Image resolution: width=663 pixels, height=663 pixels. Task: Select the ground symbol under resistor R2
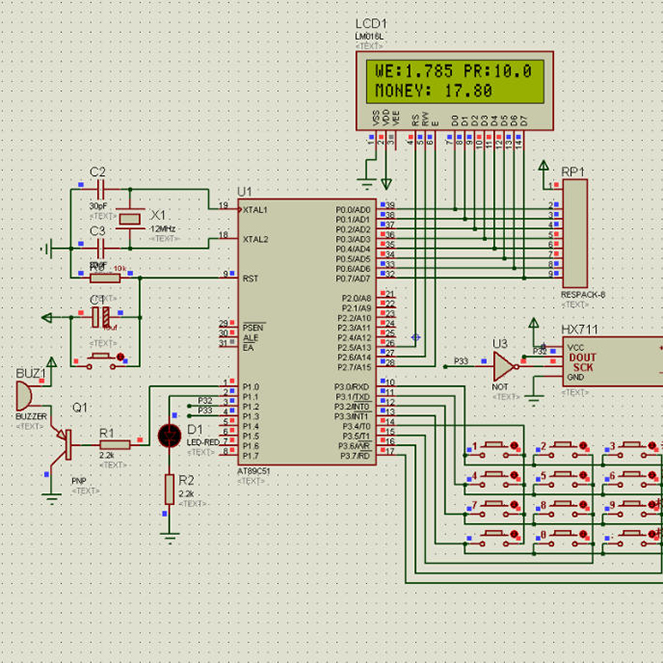tap(170, 537)
